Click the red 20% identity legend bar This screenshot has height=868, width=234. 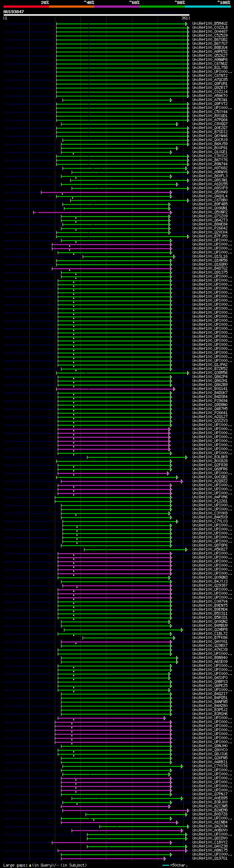pos(26,6)
